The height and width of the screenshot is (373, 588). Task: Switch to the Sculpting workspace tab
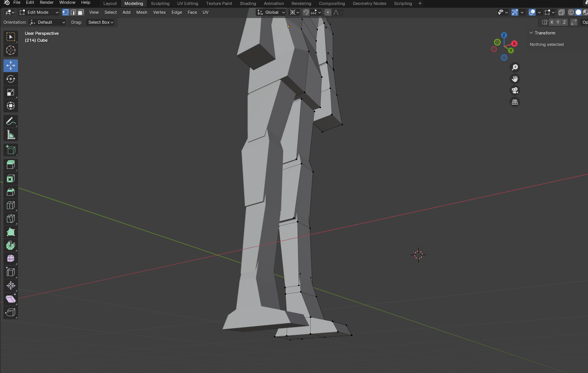pyautogui.click(x=160, y=3)
